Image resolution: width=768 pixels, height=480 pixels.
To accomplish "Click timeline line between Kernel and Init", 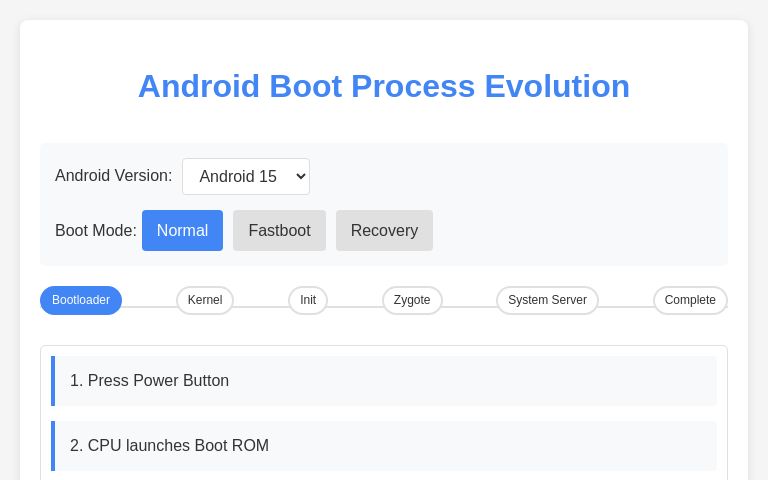I will [261, 306].
